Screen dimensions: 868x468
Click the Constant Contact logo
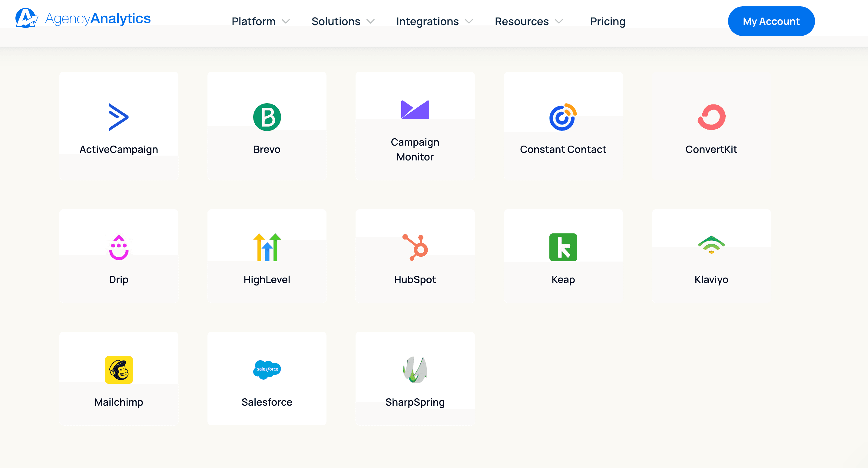point(563,117)
